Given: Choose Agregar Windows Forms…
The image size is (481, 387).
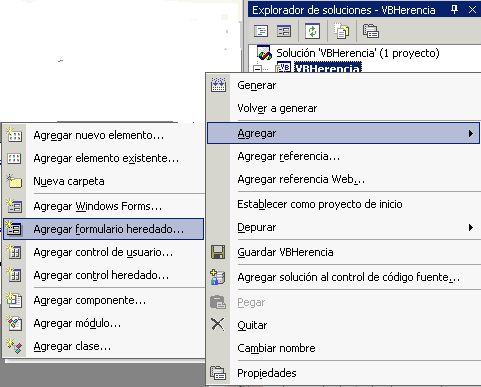Looking at the screenshot, I should (104, 206).
